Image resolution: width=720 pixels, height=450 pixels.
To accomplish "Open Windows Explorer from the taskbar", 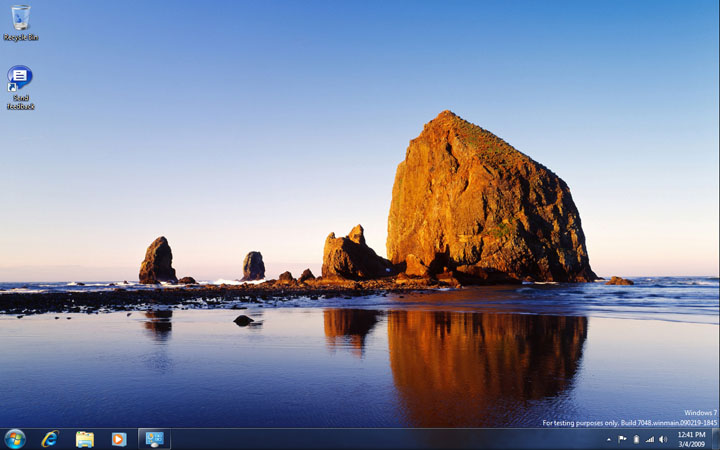I will tap(85, 439).
